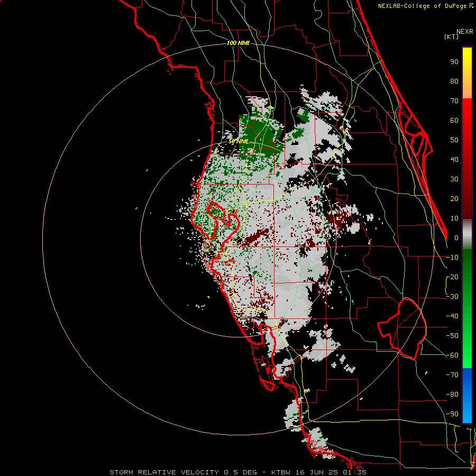Click the -20 knot scale label
The image size is (476, 476).
[x=452, y=277]
